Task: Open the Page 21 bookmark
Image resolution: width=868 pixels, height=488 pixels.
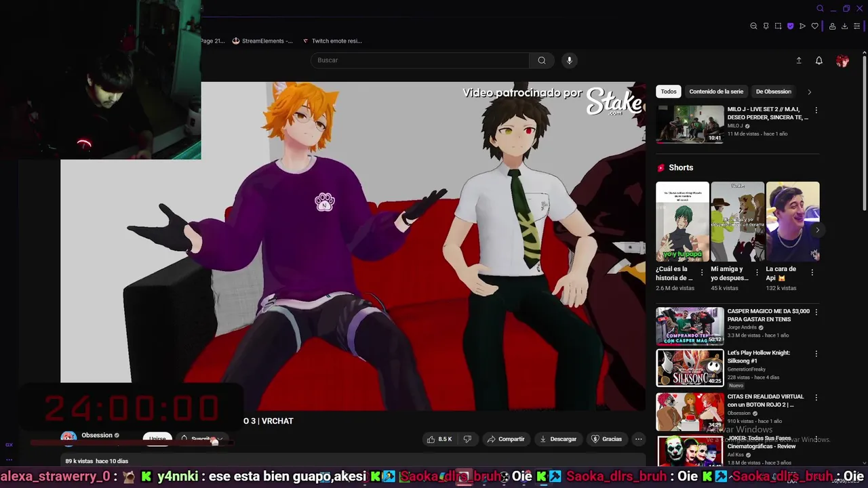Action: pyautogui.click(x=212, y=41)
